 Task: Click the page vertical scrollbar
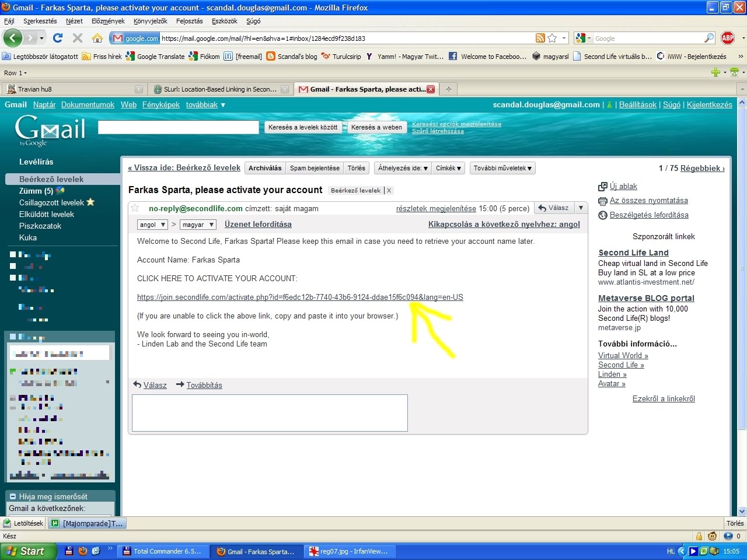tap(742, 306)
